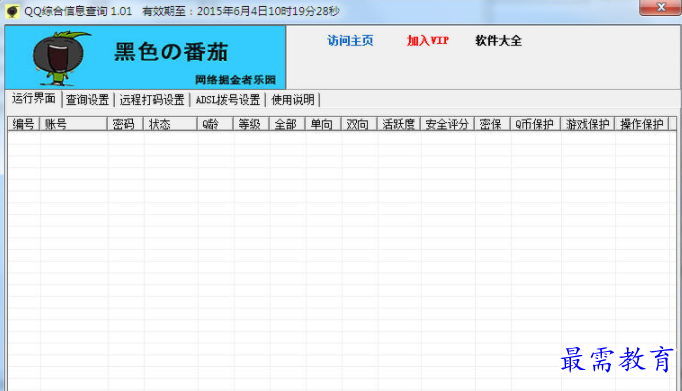Click the black tomato mascot logo
Viewport: 682px width, 391px height.
pos(59,58)
